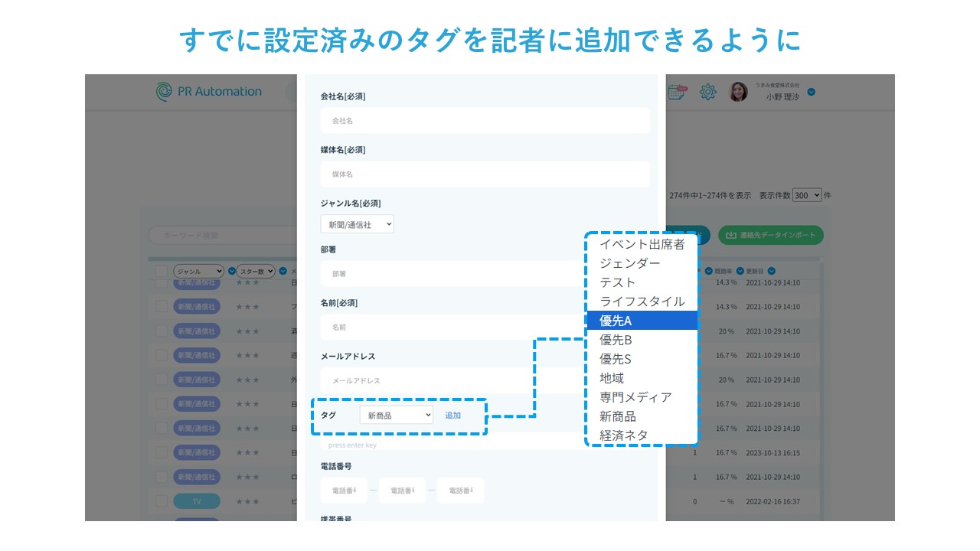
Task: Tick the first 新聞/通信社 row checkbox
Action: click(x=162, y=282)
